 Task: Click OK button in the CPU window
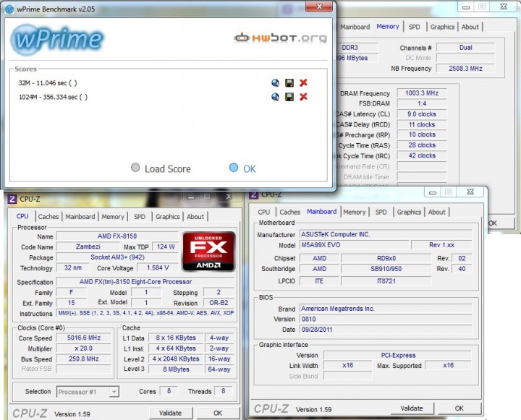click(218, 413)
